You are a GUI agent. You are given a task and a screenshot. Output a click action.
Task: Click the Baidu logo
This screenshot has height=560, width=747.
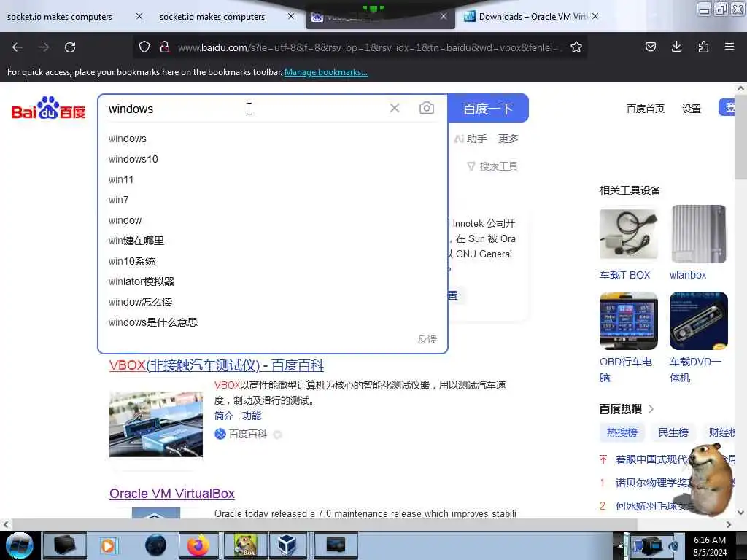48,108
